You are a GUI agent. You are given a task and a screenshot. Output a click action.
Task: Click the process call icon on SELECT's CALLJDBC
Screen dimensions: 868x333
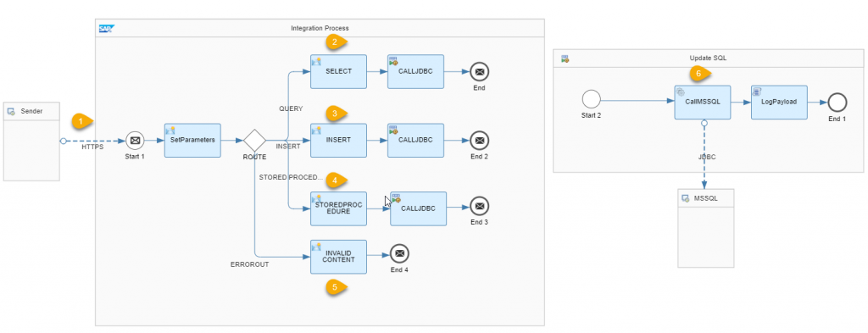click(393, 61)
